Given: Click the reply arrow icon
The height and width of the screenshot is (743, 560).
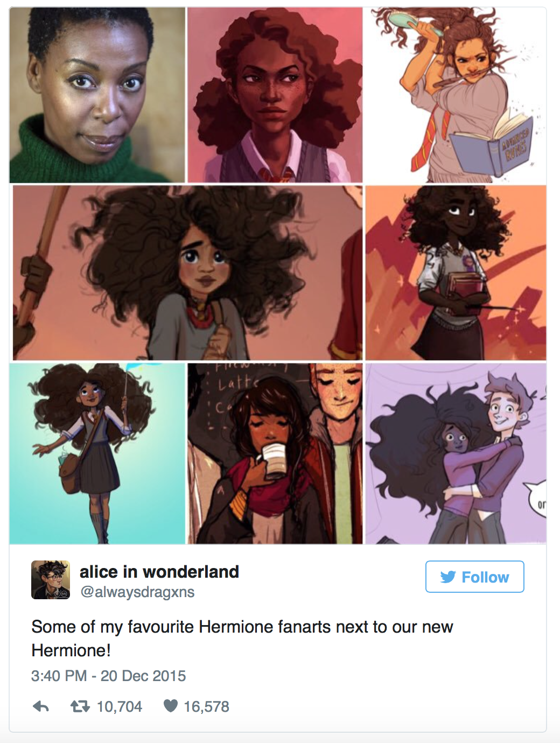Looking at the screenshot, I should [x=41, y=706].
